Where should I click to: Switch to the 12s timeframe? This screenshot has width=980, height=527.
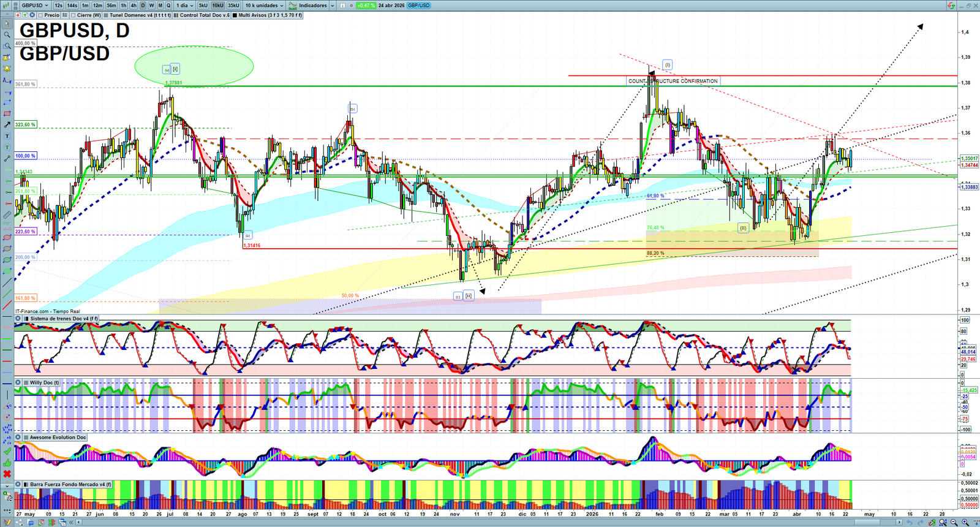[58, 6]
